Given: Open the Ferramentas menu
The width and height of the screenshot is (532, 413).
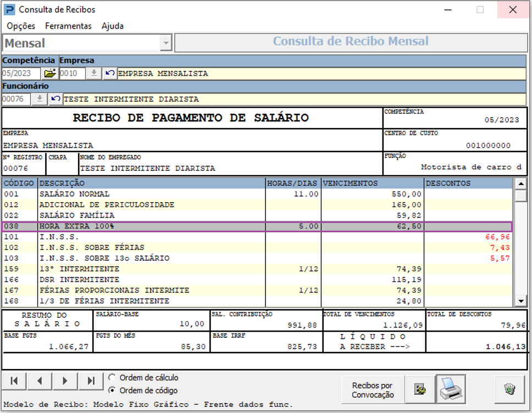Looking at the screenshot, I should pyautogui.click(x=68, y=26).
